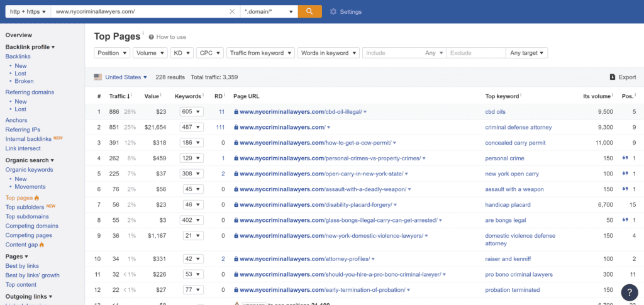Image resolution: width=644 pixels, height=305 pixels.
Task: Open Link intersect in the sidebar
Action: (23, 148)
